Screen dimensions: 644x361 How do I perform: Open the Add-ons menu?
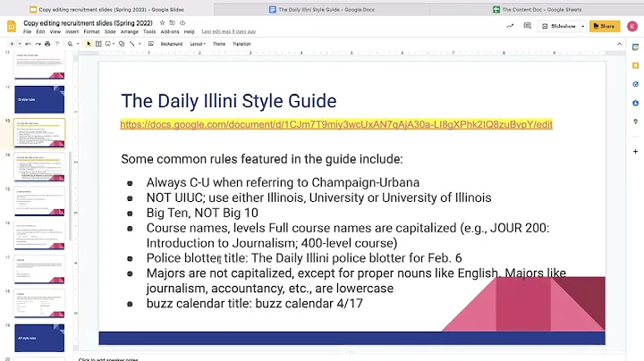170,31
